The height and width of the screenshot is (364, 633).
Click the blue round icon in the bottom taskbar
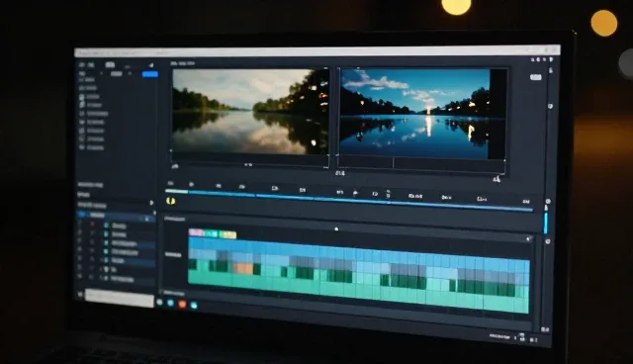click(170, 303)
